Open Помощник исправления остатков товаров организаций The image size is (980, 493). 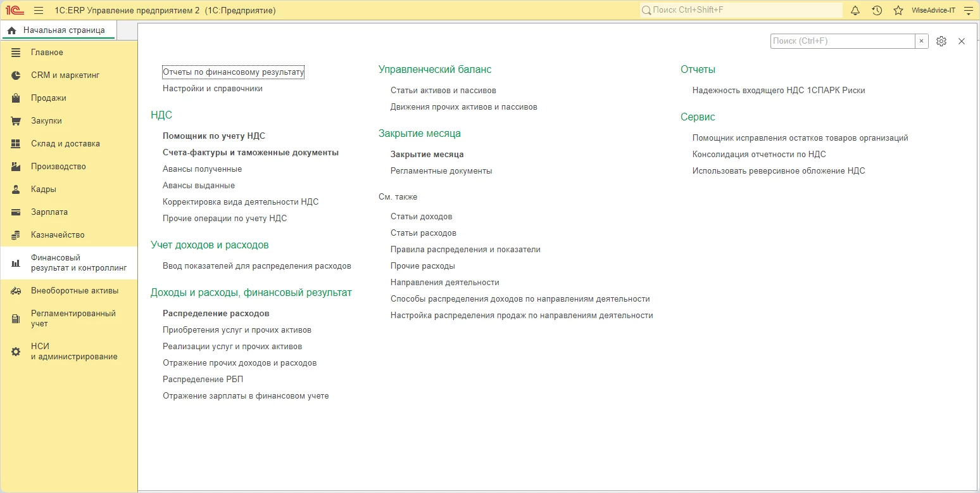pyautogui.click(x=800, y=138)
